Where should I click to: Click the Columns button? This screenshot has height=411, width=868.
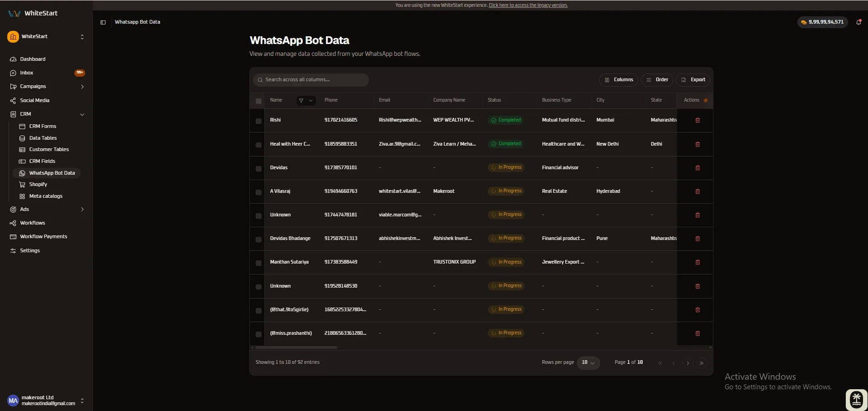[x=619, y=80]
